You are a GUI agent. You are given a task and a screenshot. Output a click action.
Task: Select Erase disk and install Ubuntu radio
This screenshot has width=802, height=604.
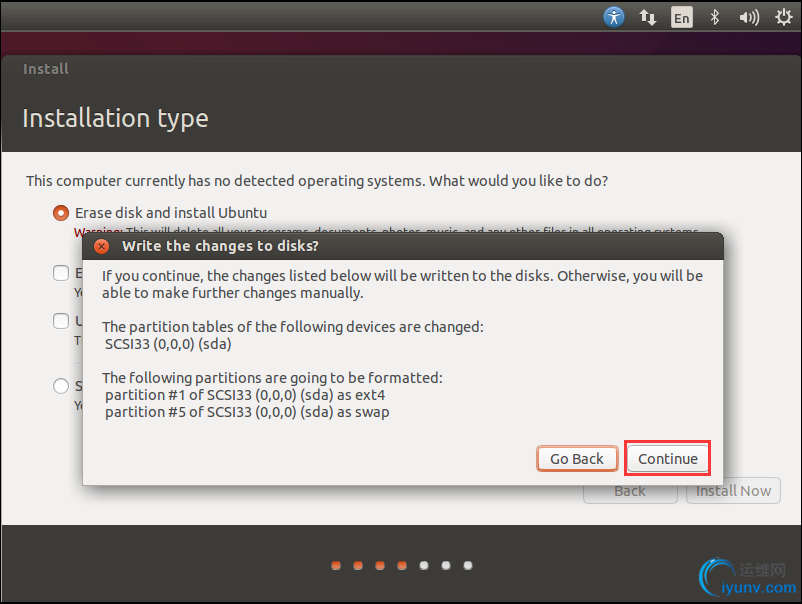(x=61, y=213)
